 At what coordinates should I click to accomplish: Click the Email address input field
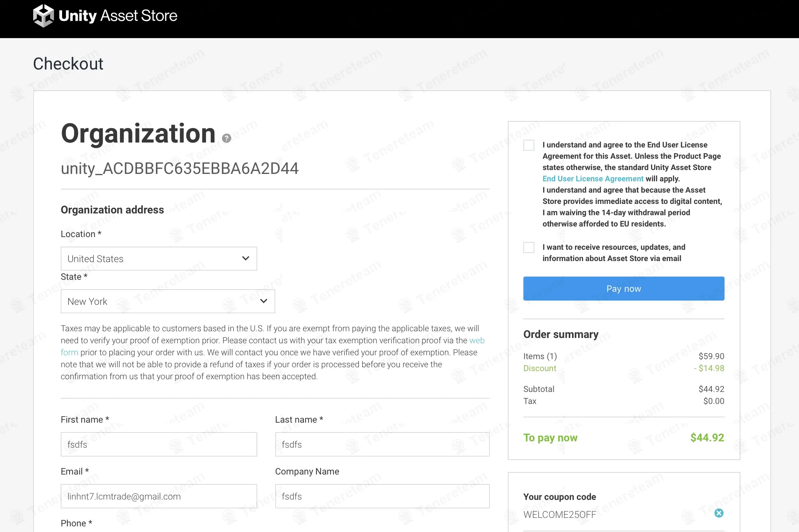point(158,496)
